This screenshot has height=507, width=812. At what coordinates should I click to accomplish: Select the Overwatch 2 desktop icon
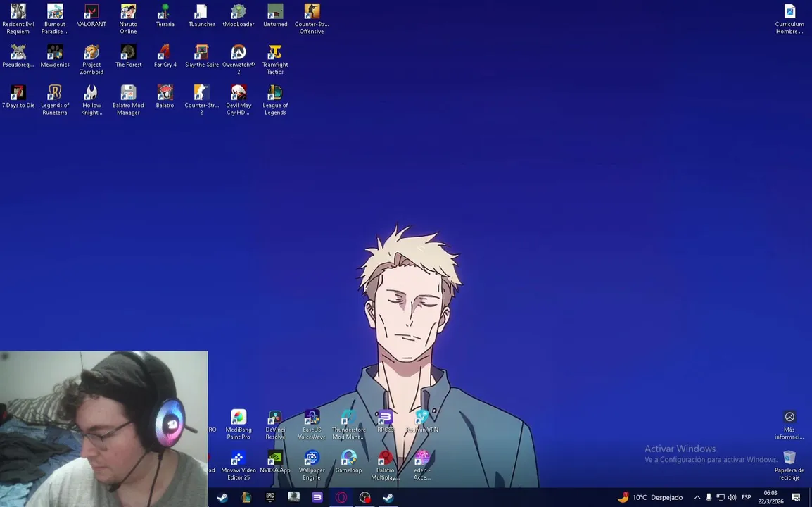click(239, 59)
